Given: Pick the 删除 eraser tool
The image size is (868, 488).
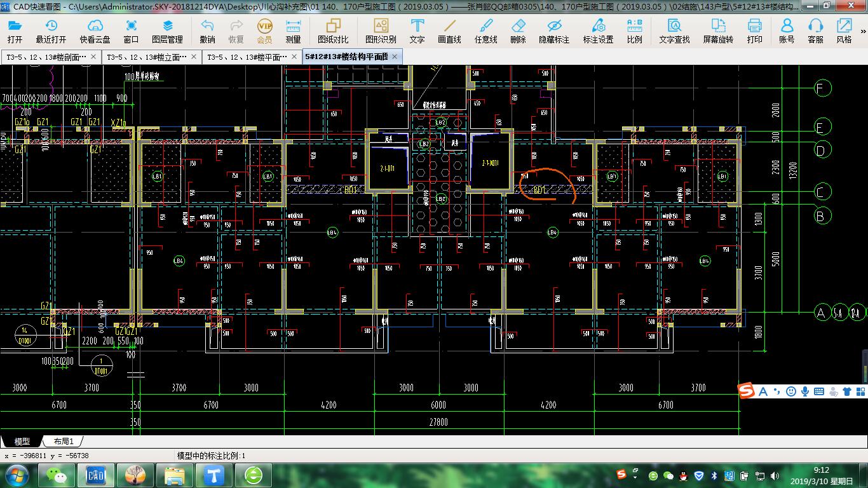Looking at the screenshot, I should coord(519,30).
